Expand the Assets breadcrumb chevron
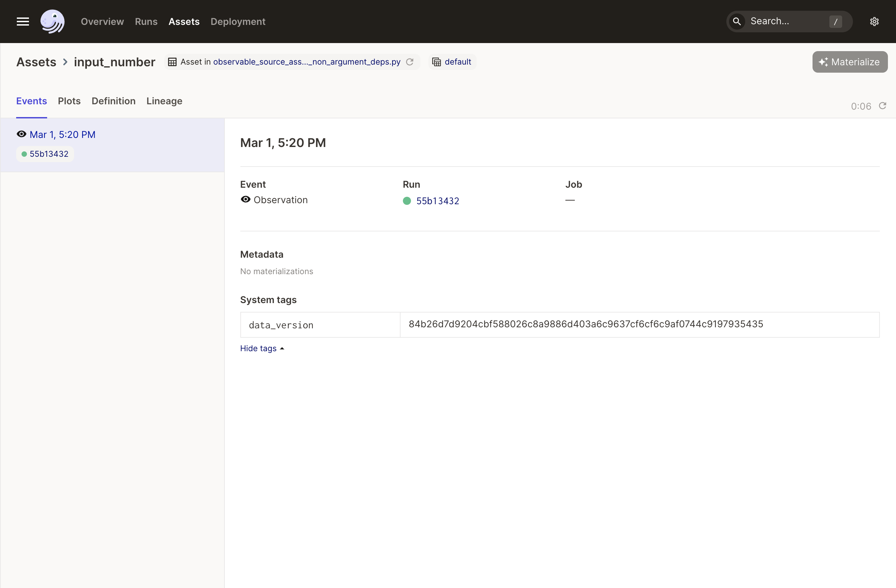Image resolution: width=896 pixels, height=588 pixels. [x=65, y=62]
